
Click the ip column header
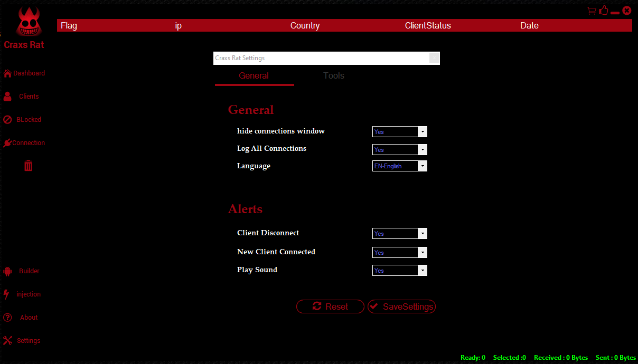179,25
